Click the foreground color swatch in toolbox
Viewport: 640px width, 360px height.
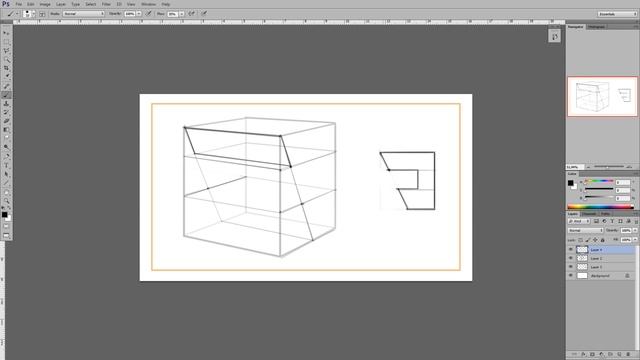(x=4, y=214)
